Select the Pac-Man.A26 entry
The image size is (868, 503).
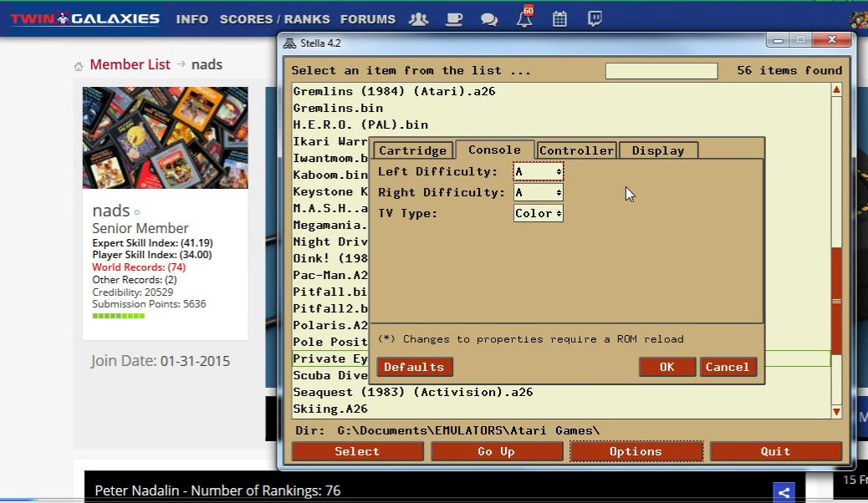(x=330, y=275)
